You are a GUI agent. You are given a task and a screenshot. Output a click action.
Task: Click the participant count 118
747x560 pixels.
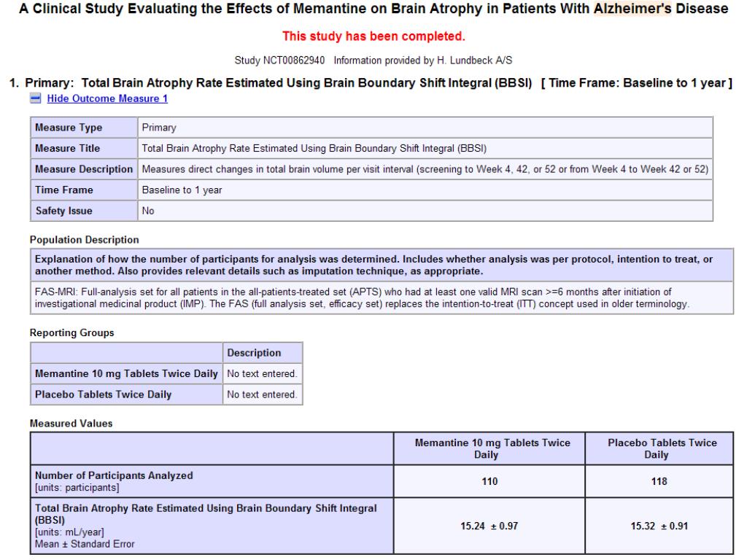659,481
